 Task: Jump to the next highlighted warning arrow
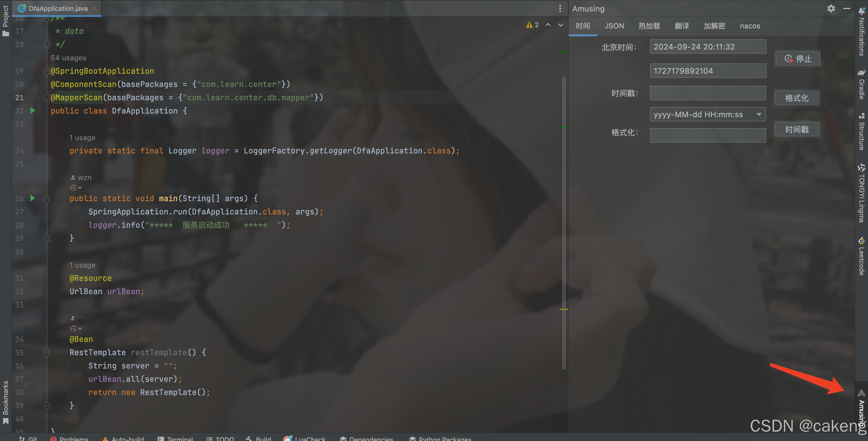(x=561, y=25)
